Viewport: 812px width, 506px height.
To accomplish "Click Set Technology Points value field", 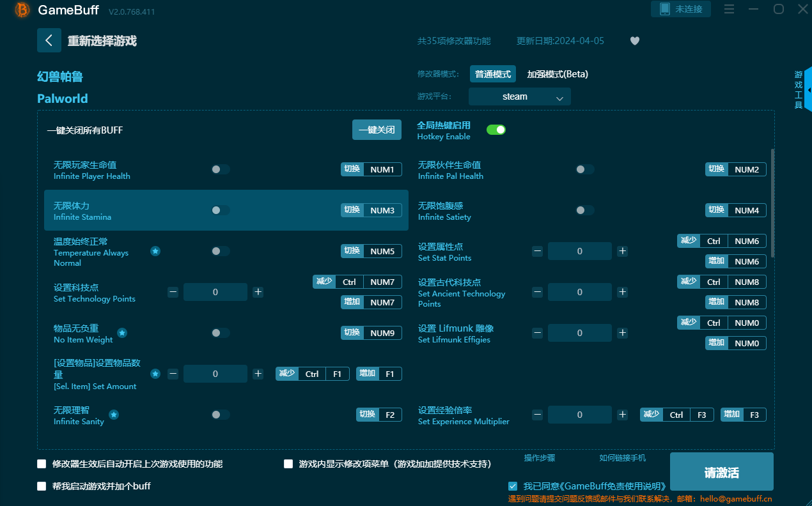I will [x=215, y=292].
